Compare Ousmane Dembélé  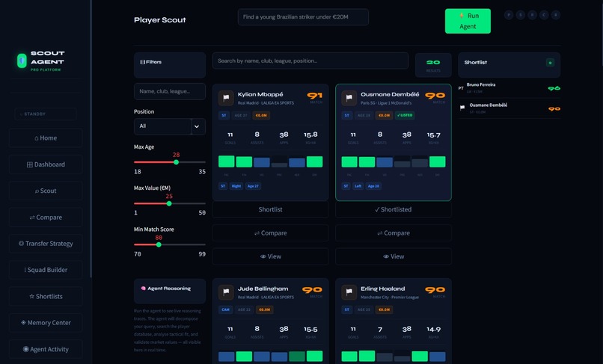coord(393,233)
